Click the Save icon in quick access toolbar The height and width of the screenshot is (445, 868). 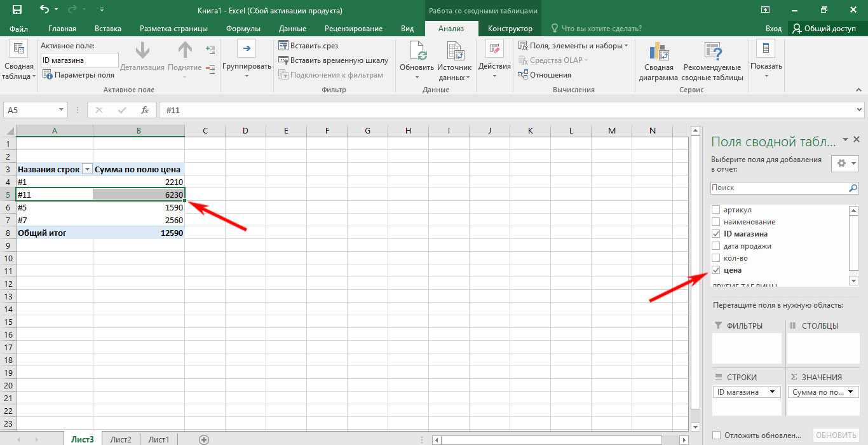(x=17, y=10)
